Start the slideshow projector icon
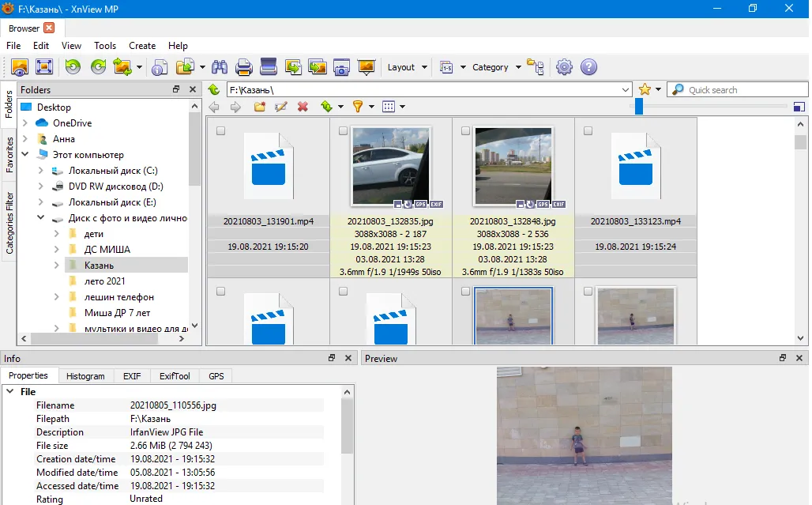Screen dimensions: 812x505 tap(367, 67)
